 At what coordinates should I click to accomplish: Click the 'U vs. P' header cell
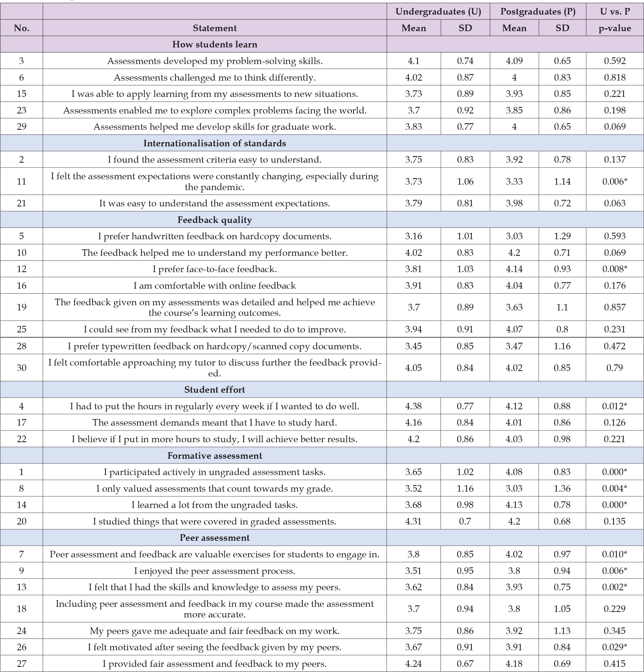click(615, 12)
